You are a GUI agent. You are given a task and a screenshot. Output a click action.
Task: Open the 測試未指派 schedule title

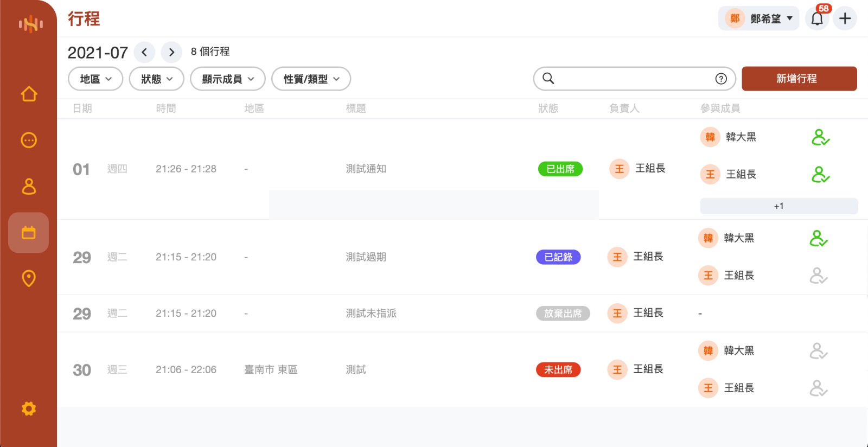pyautogui.click(x=371, y=314)
